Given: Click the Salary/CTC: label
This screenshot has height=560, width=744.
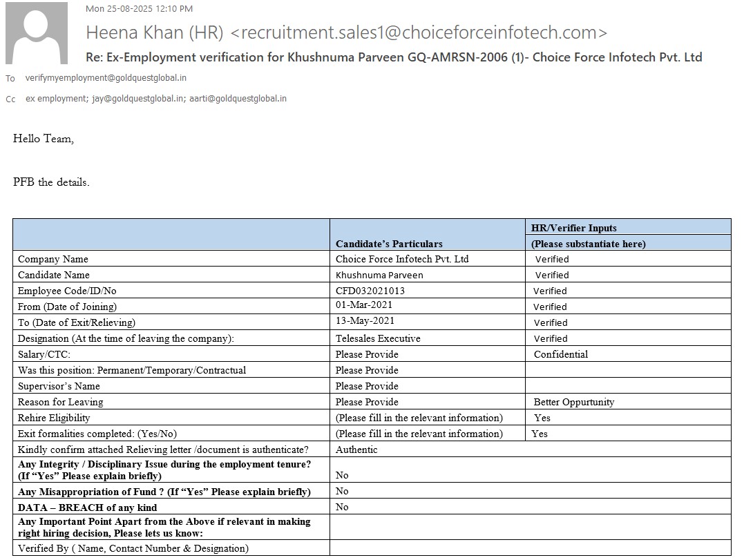Looking at the screenshot, I should coord(44,354).
